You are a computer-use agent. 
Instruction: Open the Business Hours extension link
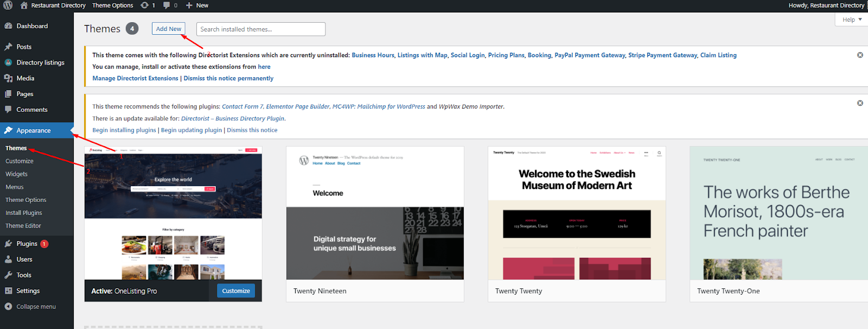(373, 55)
